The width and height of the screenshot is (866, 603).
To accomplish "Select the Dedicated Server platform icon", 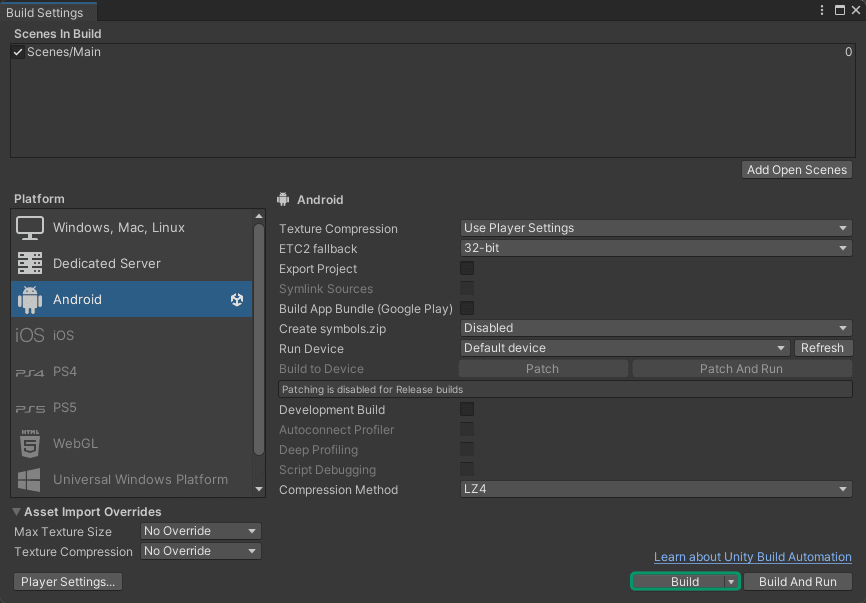I will [x=30, y=264].
